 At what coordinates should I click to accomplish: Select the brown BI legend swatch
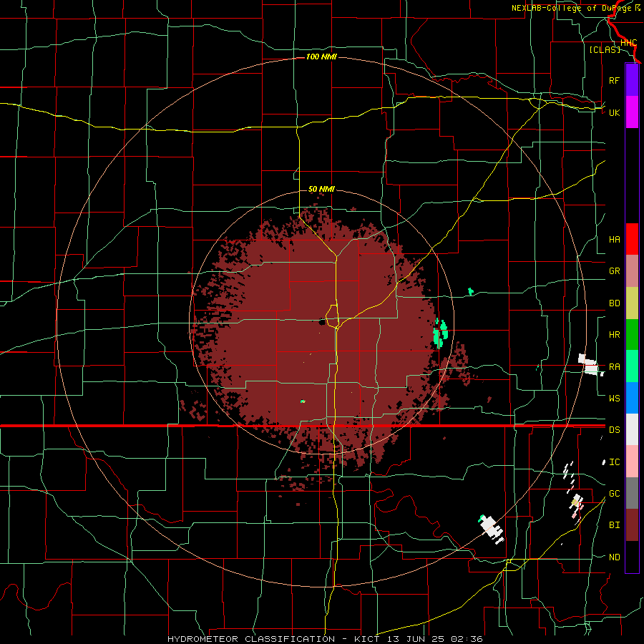coord(632,525)
